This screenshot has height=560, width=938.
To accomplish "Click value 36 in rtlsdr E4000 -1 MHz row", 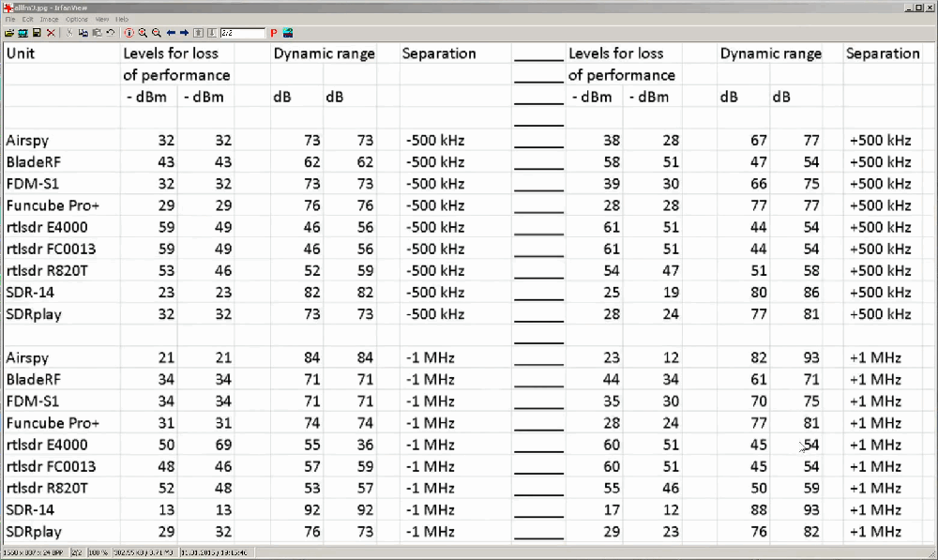I will click(365, 446).
